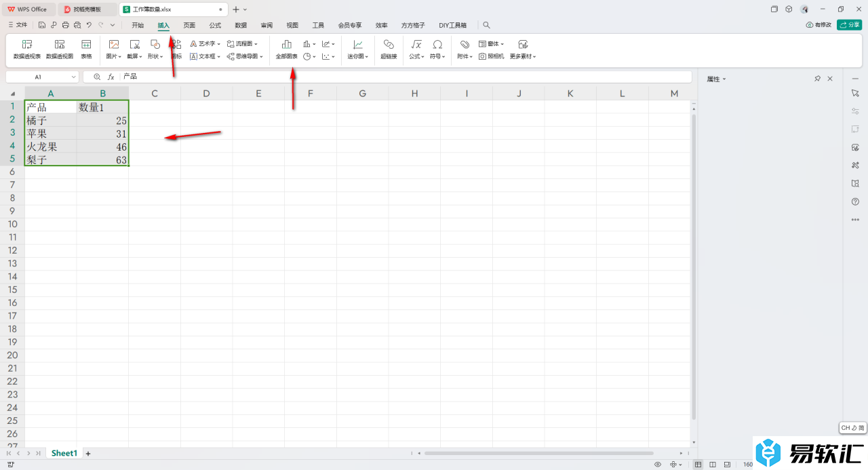
Task: Click the selection arrow tool in right sidebar
Action: (855, 92)
